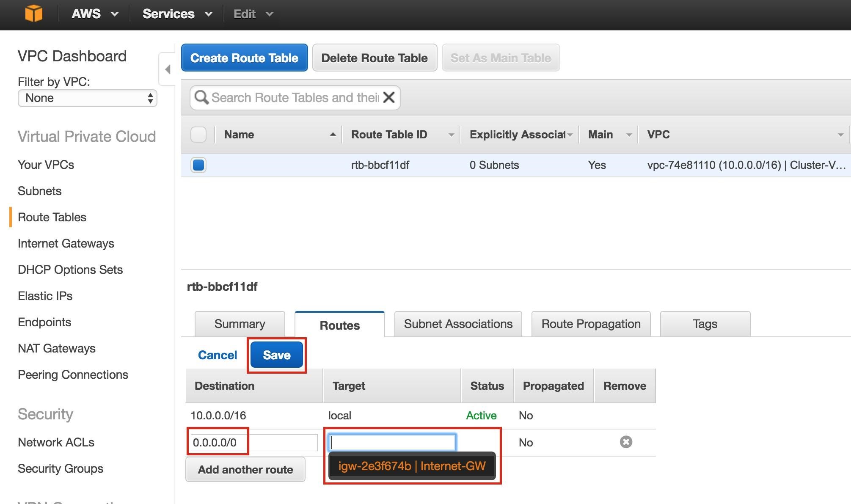851x504 pixels.
Task: Uncheck the rtb-bbcf11df row checkbox
Action: (x=198, y=165)
